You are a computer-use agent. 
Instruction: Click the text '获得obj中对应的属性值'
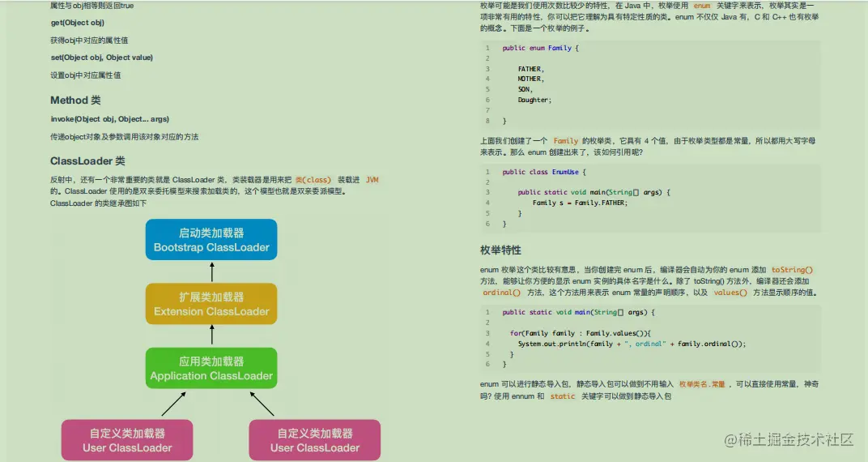(89, 41)
